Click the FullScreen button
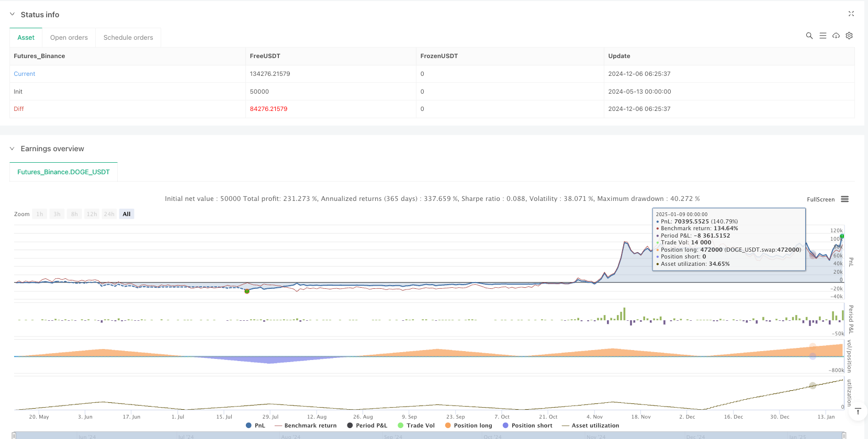The width and height of the screenshot is (868, 439). click(x=820, y=199)
